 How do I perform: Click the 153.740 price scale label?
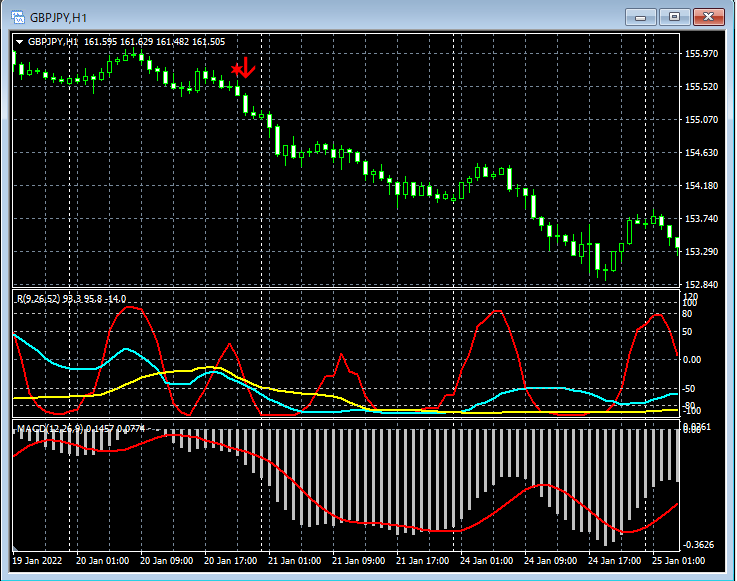(701, 219)
